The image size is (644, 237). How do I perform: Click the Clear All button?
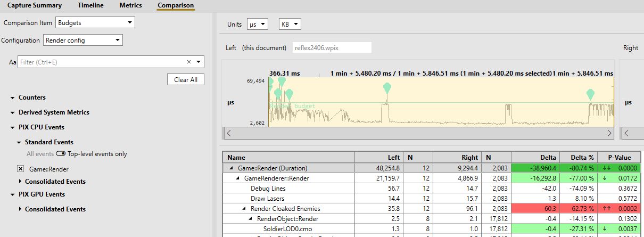click(186, 79)
